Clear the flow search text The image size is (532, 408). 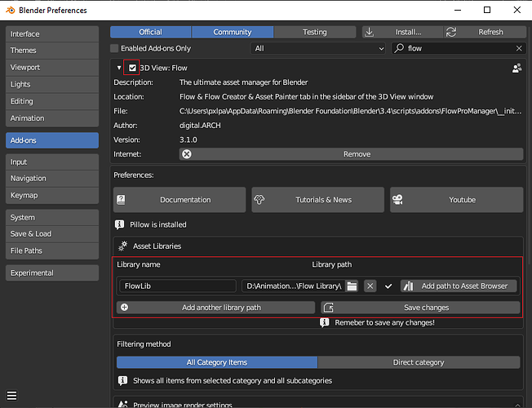click(519, 48)
